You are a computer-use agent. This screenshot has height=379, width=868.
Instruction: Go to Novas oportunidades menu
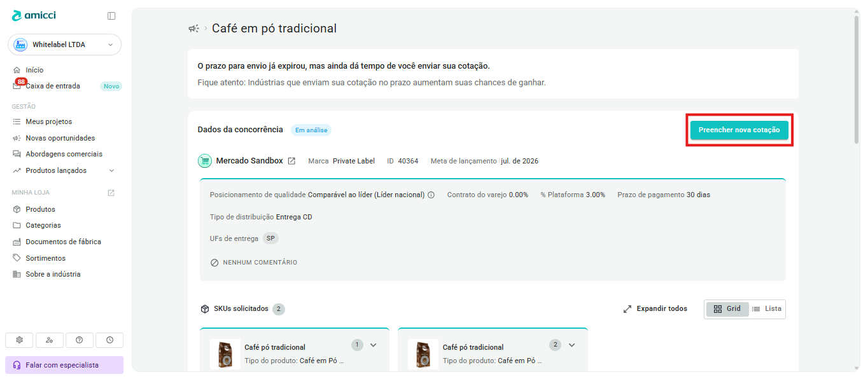[60, 138]
